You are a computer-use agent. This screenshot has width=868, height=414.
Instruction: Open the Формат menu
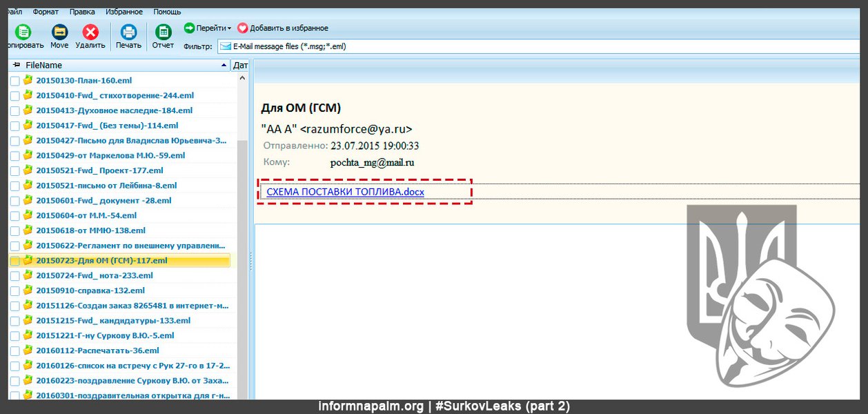[x=45, y=12]
